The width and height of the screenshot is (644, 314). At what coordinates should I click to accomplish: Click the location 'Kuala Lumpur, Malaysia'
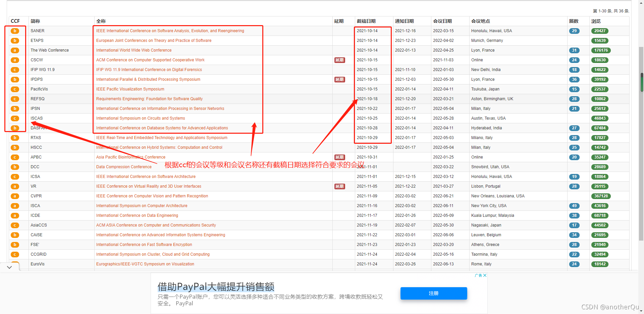coord(492,215)
